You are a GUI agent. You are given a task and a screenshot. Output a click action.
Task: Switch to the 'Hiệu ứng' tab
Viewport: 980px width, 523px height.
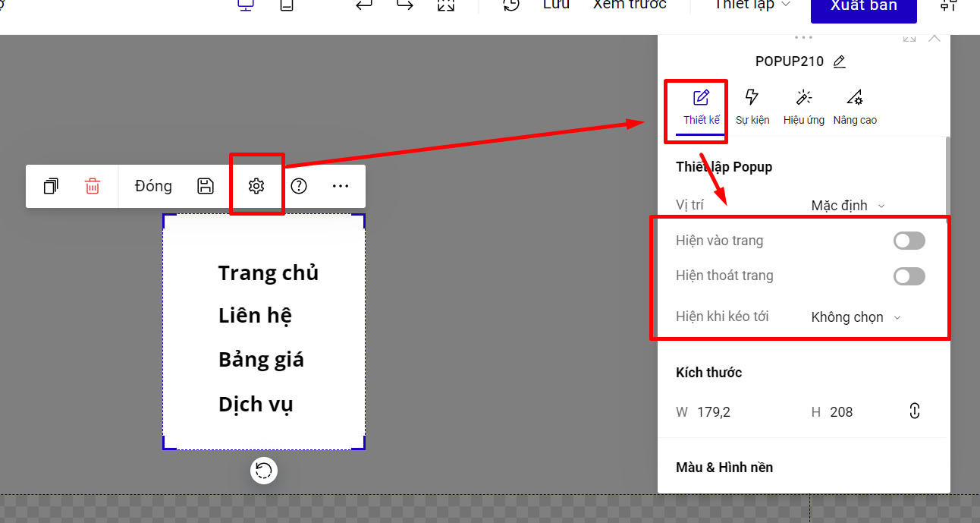(804, 107)
